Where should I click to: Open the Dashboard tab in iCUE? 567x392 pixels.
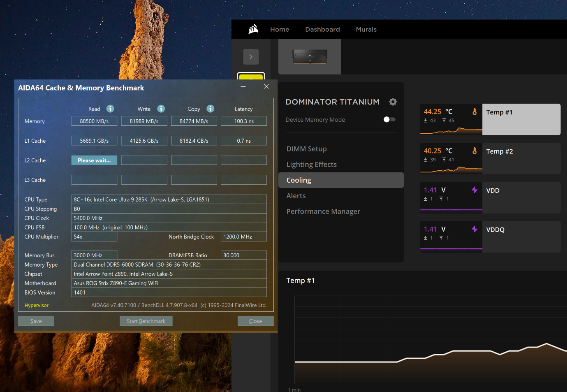click(322, 29)
